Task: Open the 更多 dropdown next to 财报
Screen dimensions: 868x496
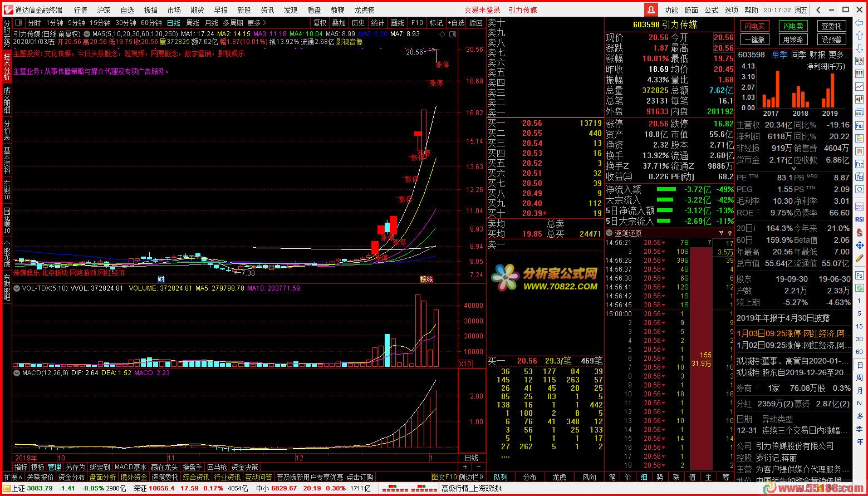Action: click(839, 55)
